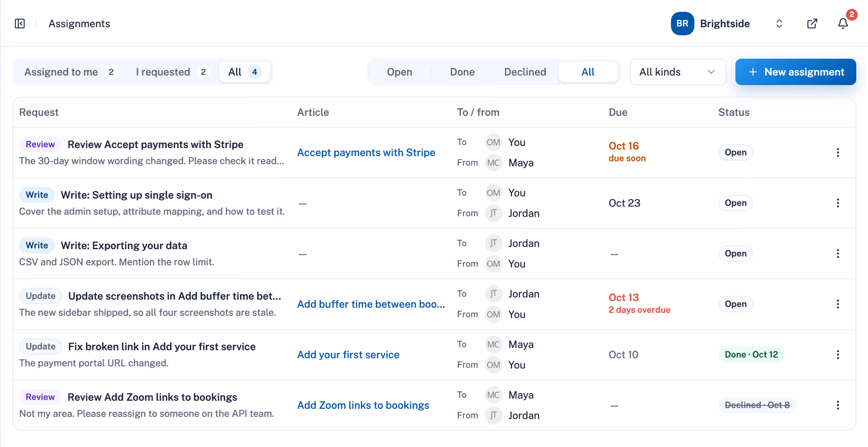868x447 pixels.
Task: Click the Due column header
Action: tap(618, 112)
